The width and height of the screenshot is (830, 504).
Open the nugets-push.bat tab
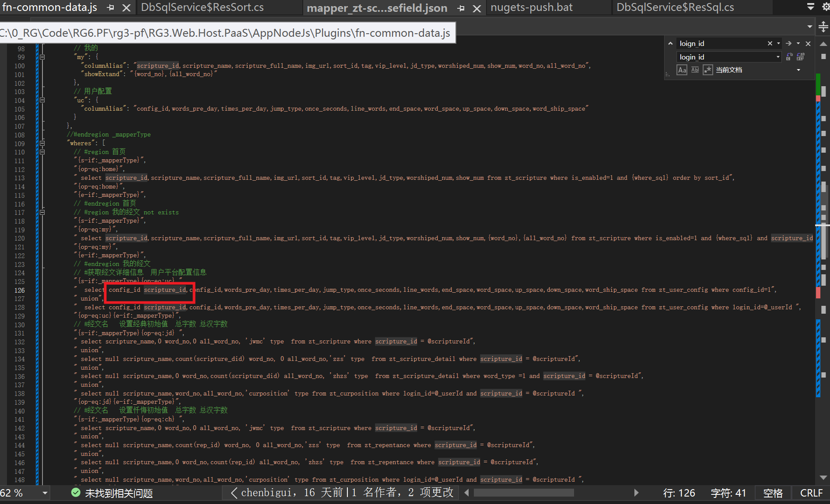click(532, 7)
